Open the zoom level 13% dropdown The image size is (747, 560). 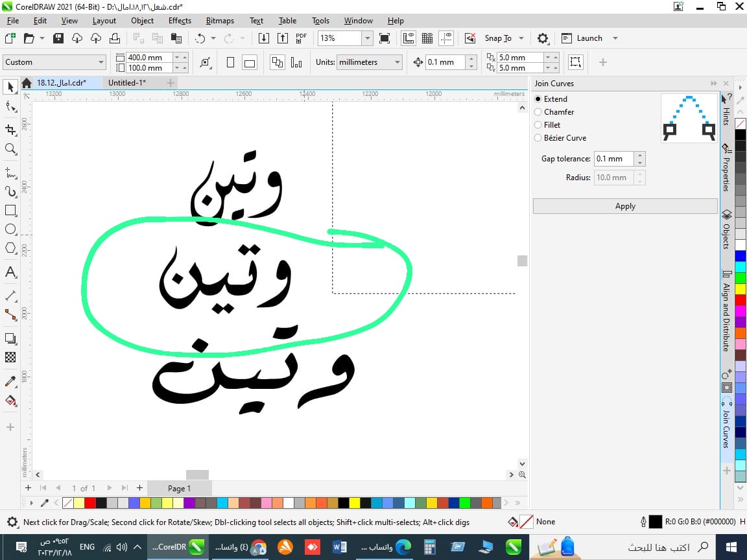tap(367, 38)
